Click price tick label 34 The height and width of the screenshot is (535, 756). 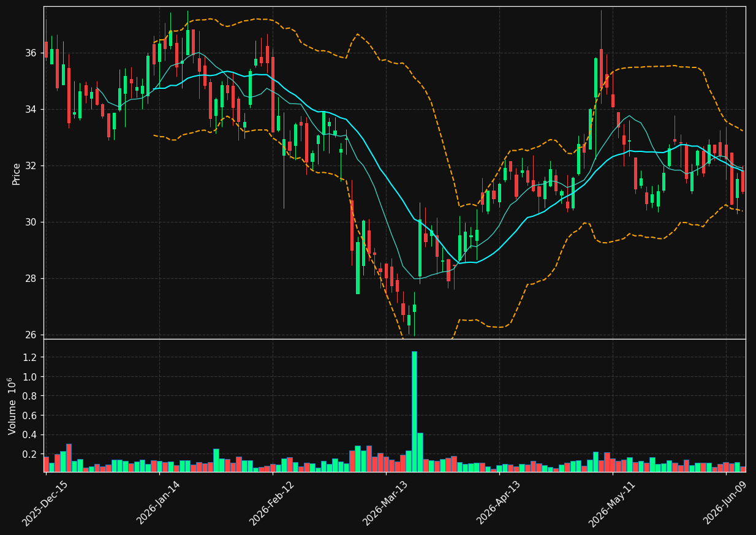click(x=31, y=109)
